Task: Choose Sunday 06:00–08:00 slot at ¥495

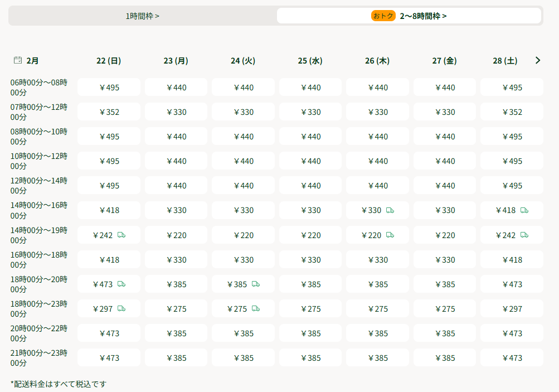Action: pyautogui.click(x=109, y=88)
